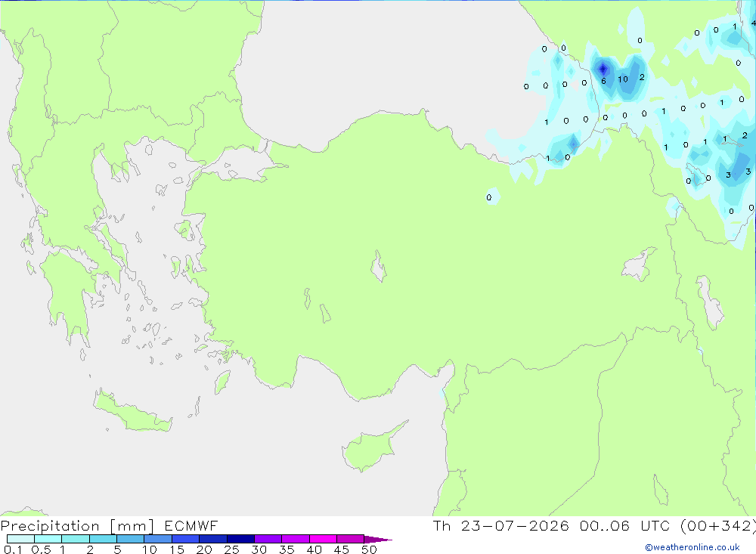Click the 25–30 mm legend color swatch
The height and width of the screenshot is (554, 756).
tap(240, 539)
